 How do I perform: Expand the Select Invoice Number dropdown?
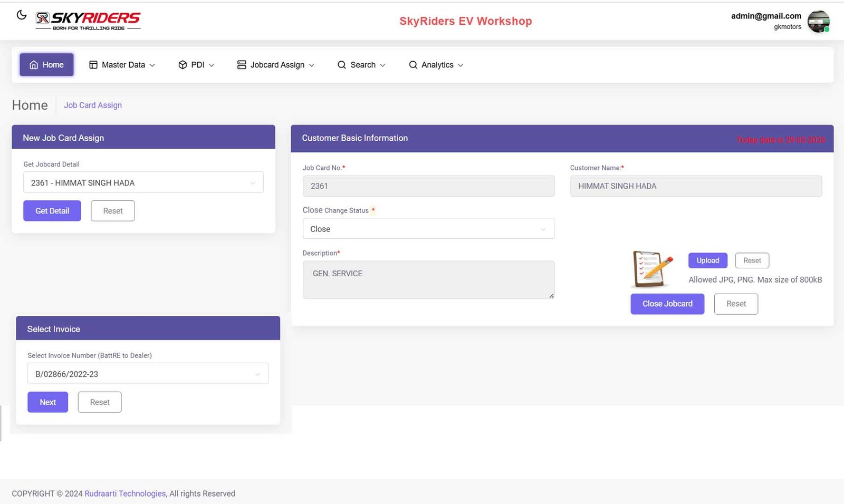[148, 374]
